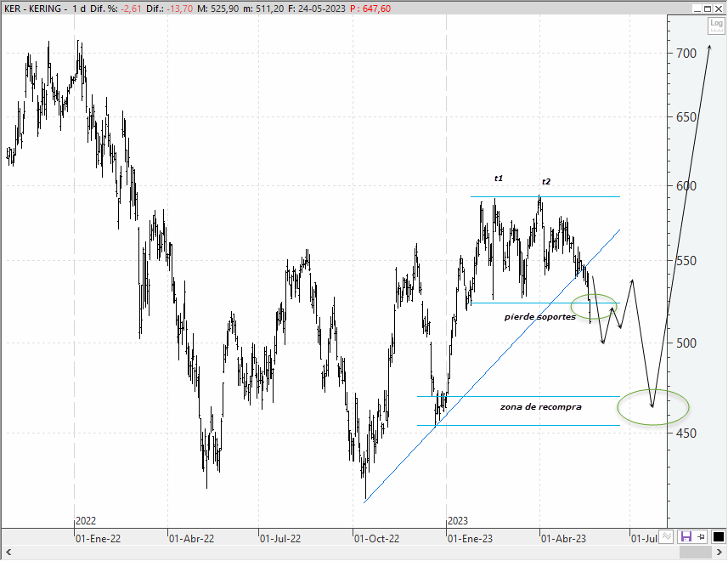
Task: Toggle the Log scale button
Action: [x=716, y=25]
